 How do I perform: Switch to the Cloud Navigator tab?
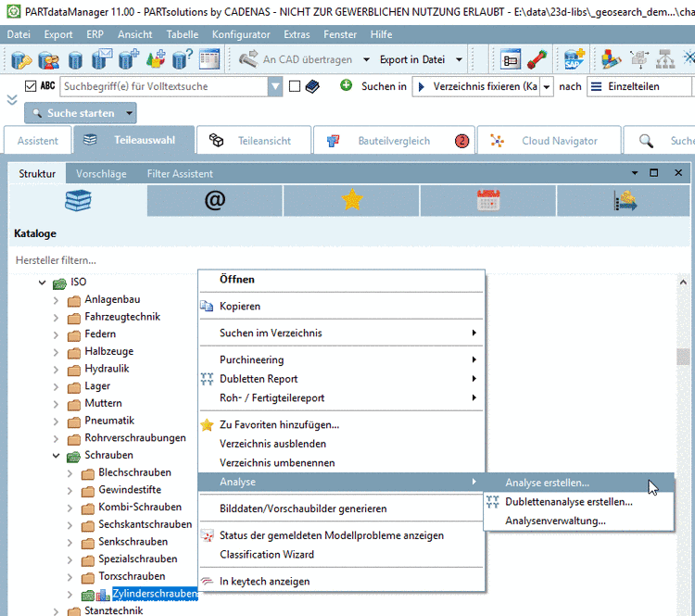(549, 141)
